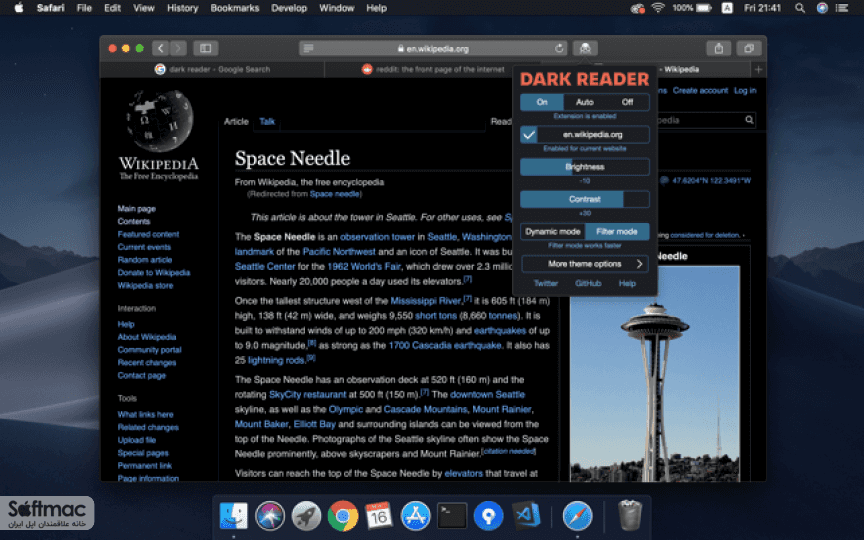
Task: Open the blue pin app in Dock
Action: 488,516
